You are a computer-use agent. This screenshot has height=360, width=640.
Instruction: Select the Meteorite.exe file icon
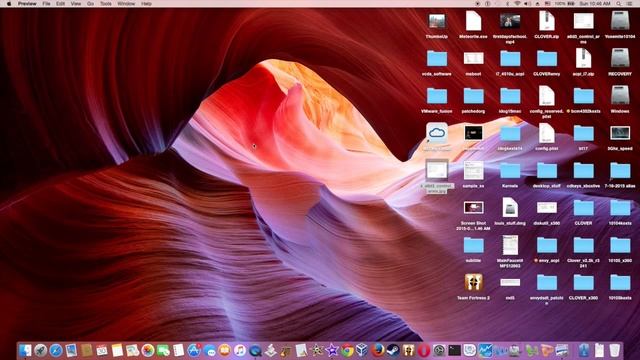[473, 21]
